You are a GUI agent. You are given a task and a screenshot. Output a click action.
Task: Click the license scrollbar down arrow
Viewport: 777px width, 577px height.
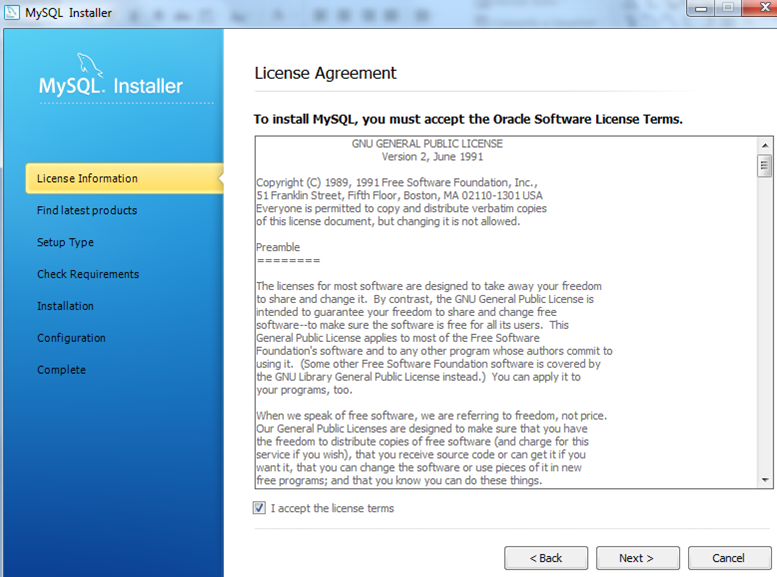click(x=765, y=480)
